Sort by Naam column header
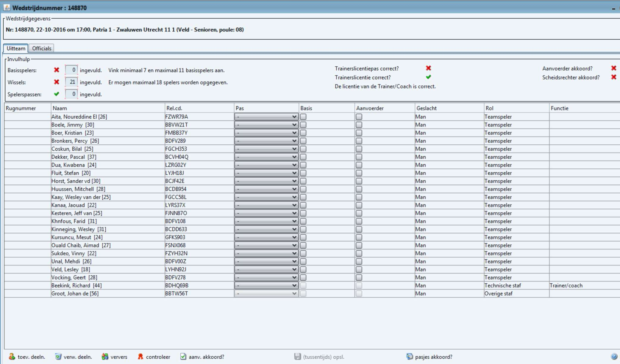Viewport: 620px width, 364px height. tap(108, 108)
